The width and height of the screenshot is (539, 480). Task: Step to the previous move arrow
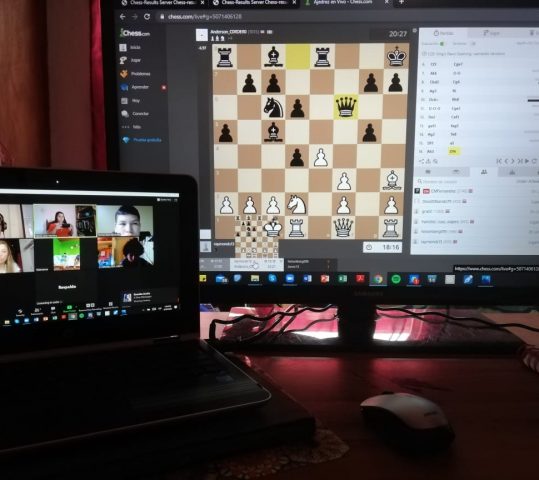[x=506, y=161]
